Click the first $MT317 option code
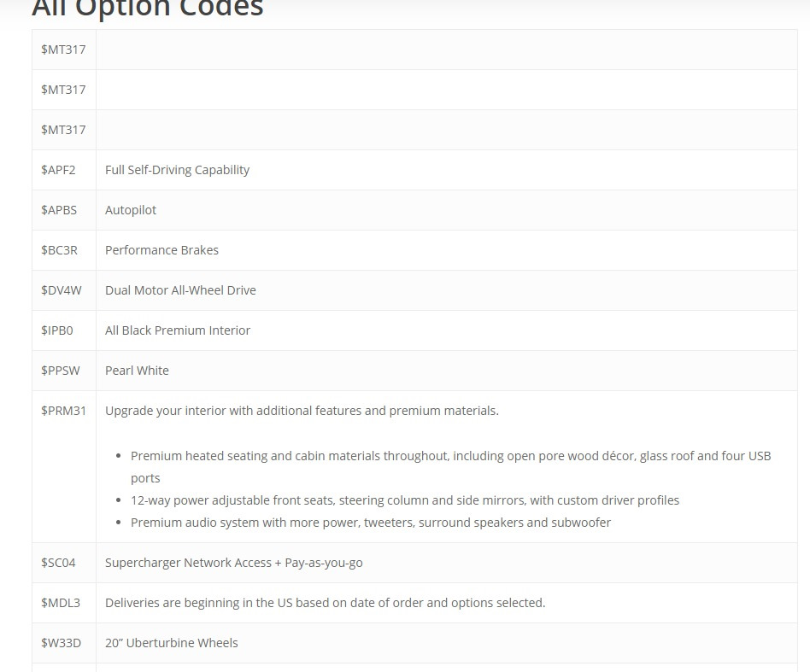 click(63, 50)
